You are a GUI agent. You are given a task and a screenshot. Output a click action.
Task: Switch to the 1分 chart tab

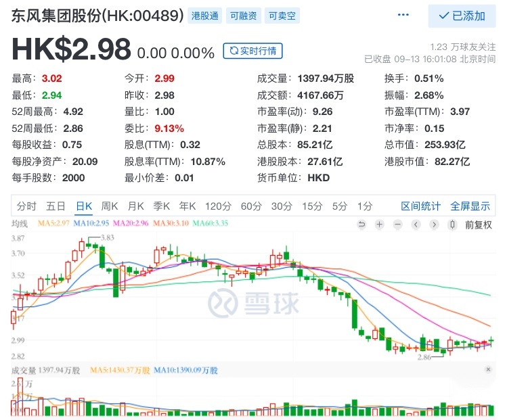365,206
